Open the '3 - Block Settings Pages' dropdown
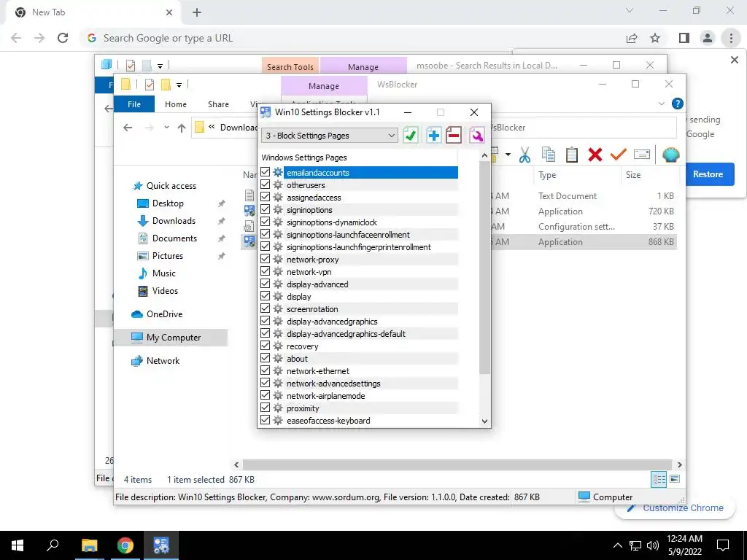The image size is (747, 560). tap(330, 136)
